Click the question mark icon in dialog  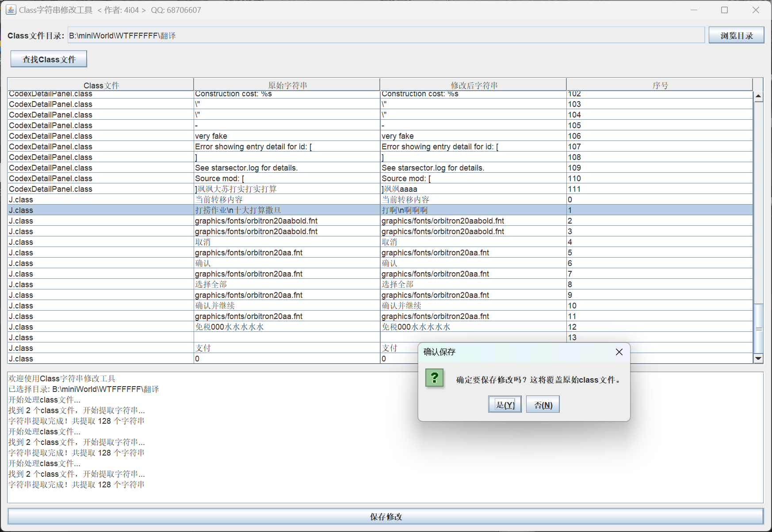point(434,378)
